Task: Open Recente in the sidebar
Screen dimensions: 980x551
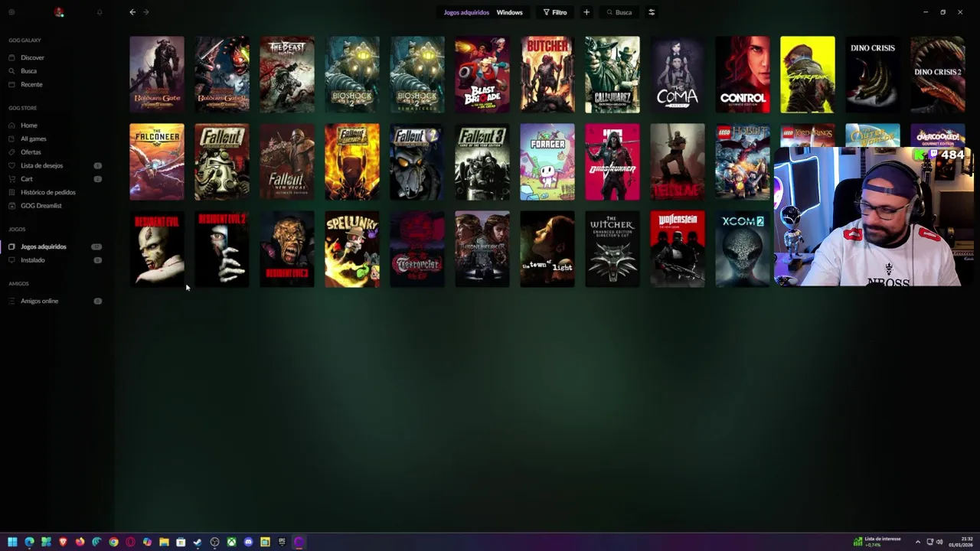Action: point(31,84)
